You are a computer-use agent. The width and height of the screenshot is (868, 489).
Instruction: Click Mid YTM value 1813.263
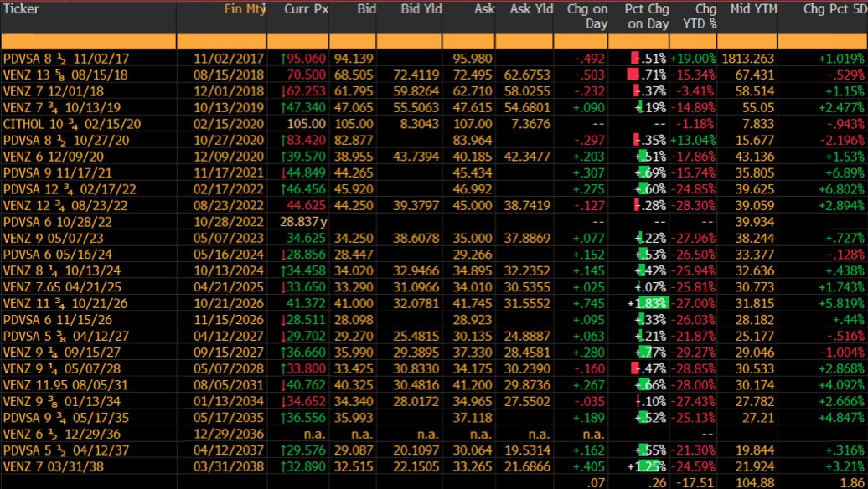748,59
